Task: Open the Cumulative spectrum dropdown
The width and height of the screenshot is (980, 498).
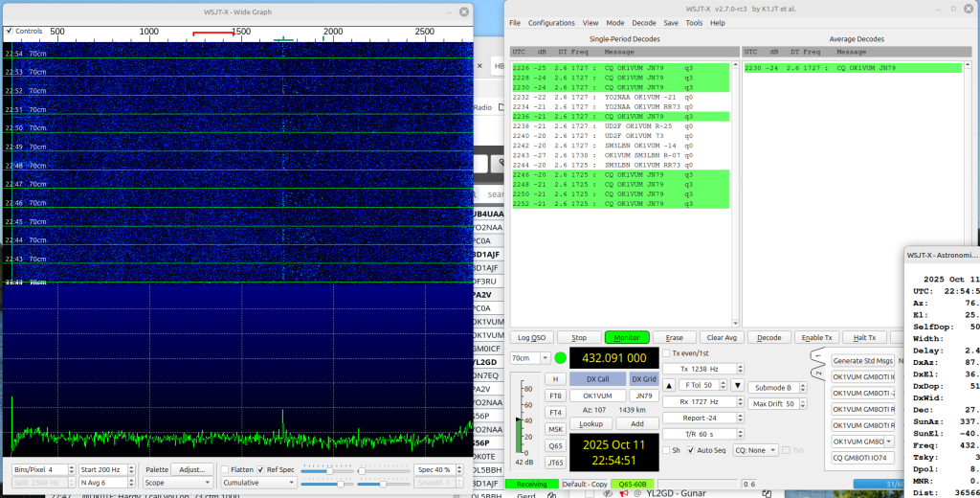Action: (258, 483)
